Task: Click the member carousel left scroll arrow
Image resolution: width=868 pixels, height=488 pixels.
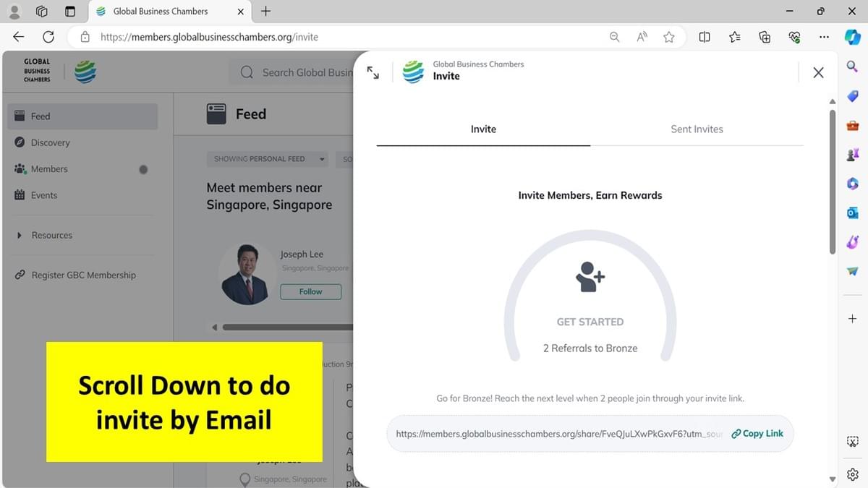Action: coord(214,328)
